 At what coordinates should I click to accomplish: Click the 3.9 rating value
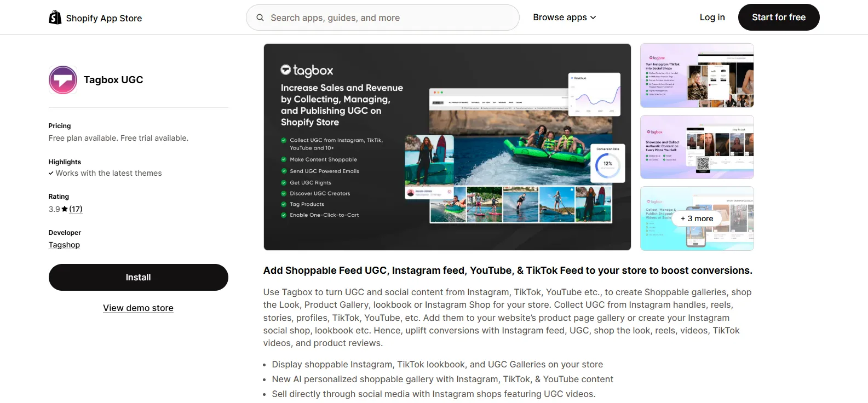tap(54, 209)
